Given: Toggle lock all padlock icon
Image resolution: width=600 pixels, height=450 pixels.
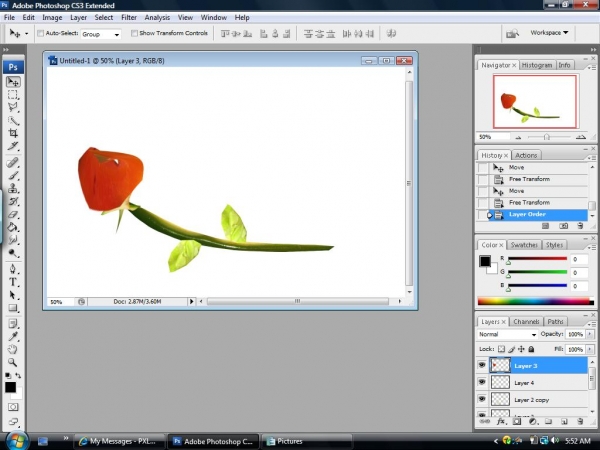Looking at the screenshot, I should point(531,349).
